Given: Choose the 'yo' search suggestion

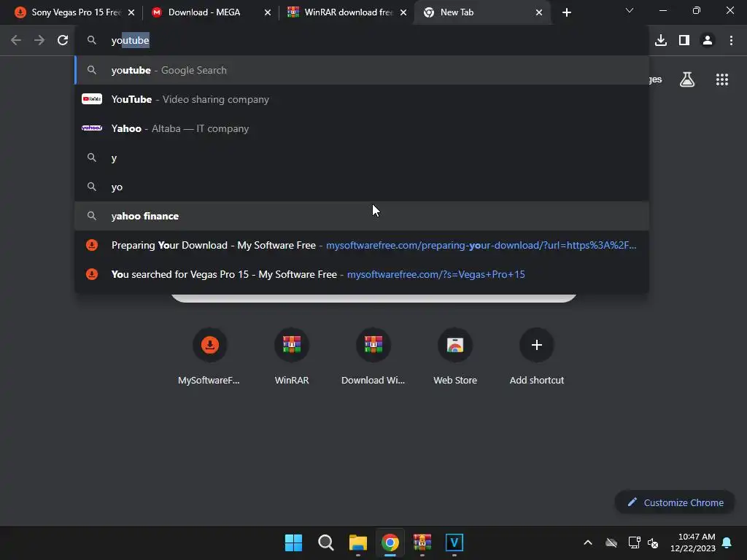Looking at the screenshot, I should 362,187.
